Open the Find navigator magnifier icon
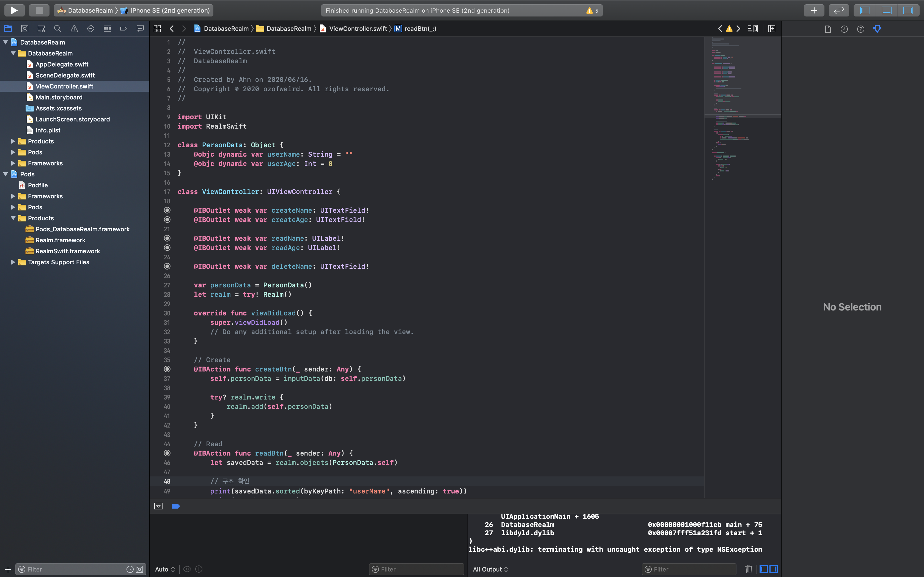This screenshot has width=924, height=577. (58, 29)
